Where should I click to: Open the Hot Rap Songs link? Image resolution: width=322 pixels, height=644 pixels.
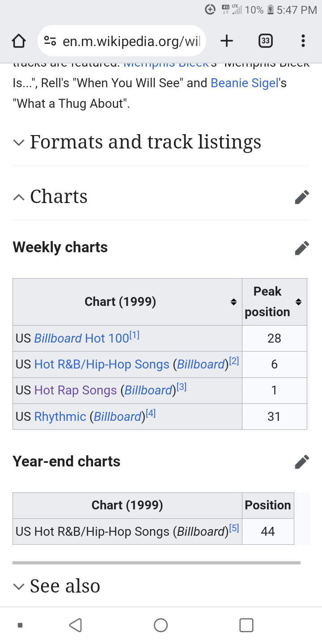pyautogui.click(x=76, y=390)
